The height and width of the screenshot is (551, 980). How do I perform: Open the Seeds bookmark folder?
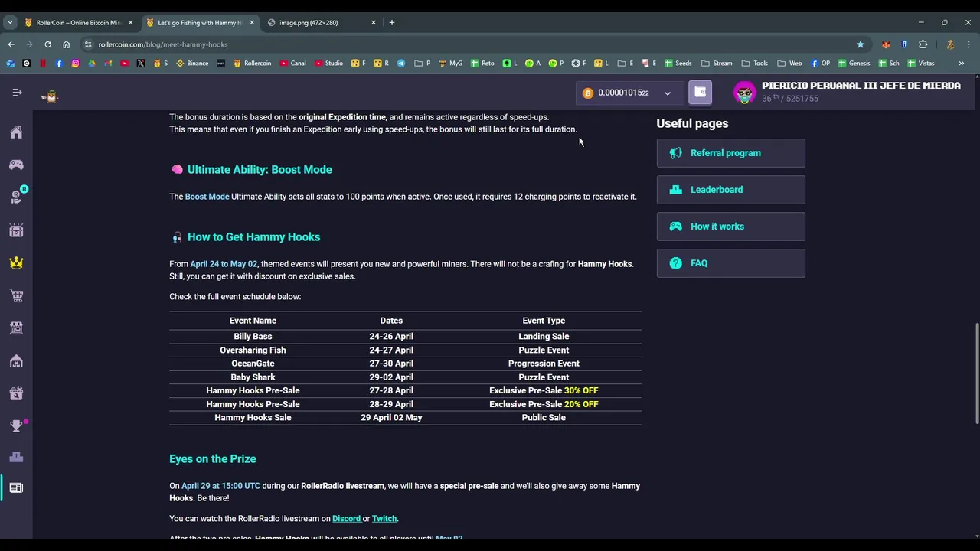click(x=678, y=64)
